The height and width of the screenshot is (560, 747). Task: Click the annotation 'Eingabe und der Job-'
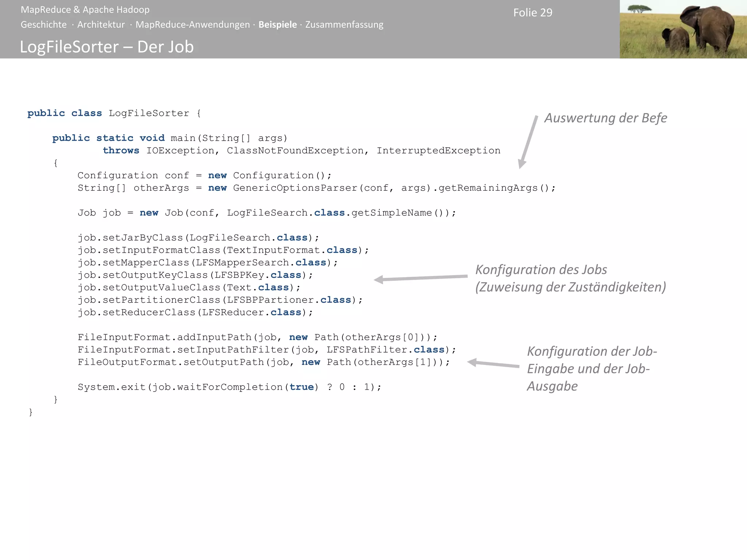pyautogui.click(x=588, y=369)
